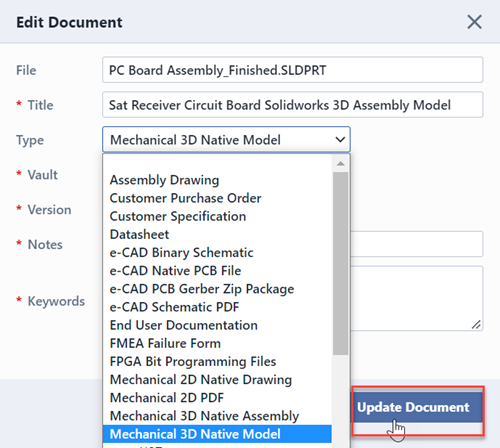The width and height of the screenshot is (500, 448).
Task: Pick e-CAD Native PCB File
Action: 217,271
